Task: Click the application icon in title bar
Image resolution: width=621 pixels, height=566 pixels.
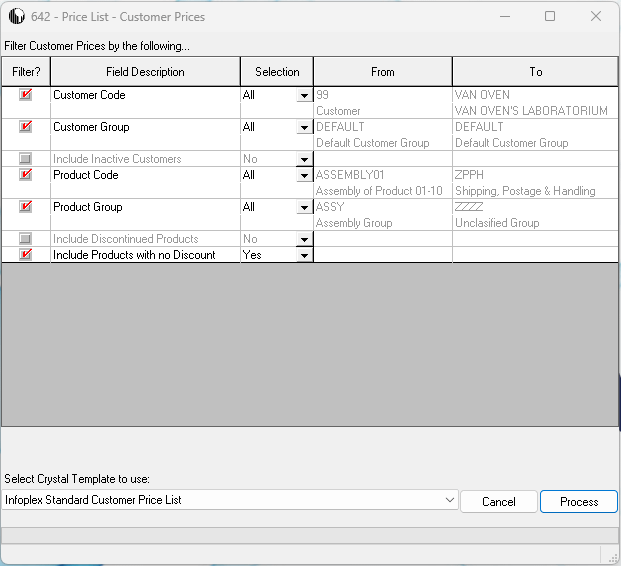Action: coord(17,17)
